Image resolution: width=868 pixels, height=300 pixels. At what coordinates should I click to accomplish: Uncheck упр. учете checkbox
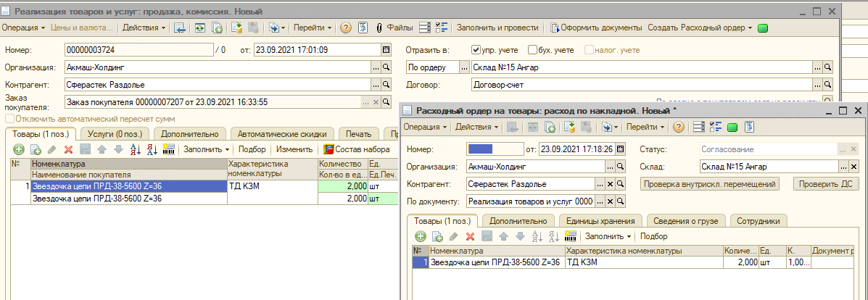[x=476, y=50]
